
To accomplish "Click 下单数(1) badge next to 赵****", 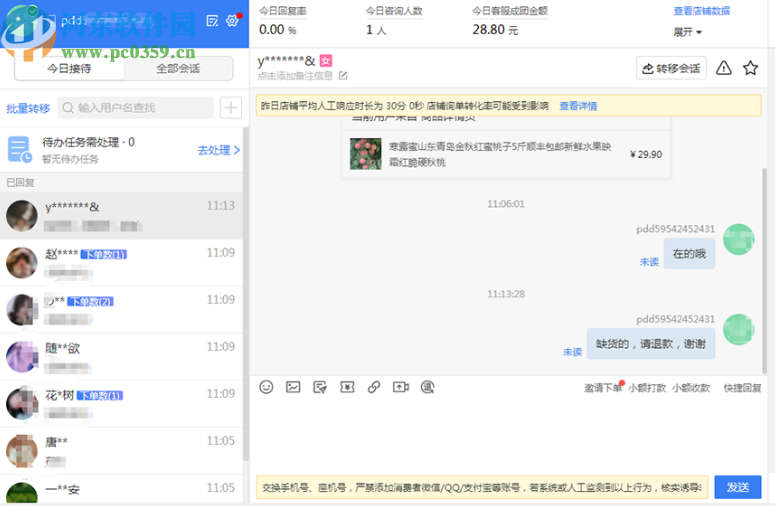I will pyautogui.click(x=104, y=254).
